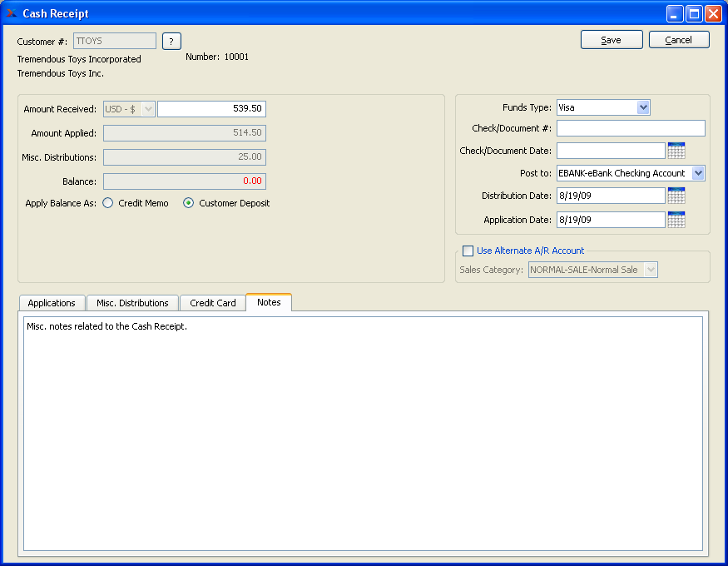This screenshot has width=728, height=566.
Task: Open calendar for Application Date
Action: 676,220
